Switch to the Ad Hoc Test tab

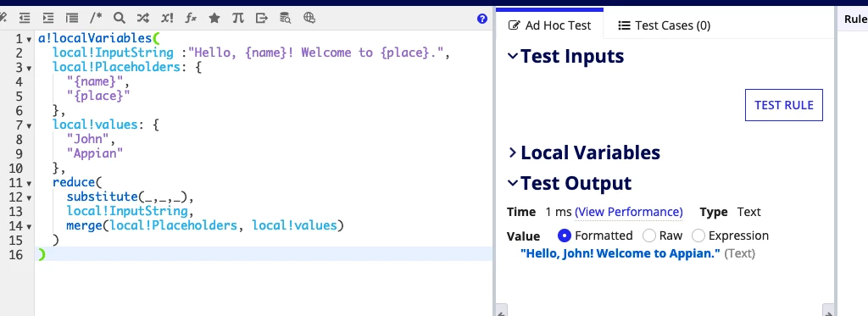549,25
